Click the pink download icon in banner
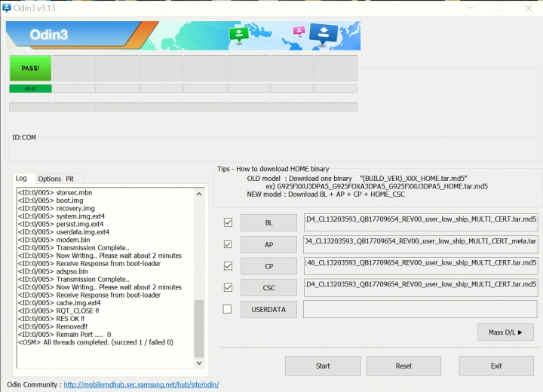 tap(299, 31)
